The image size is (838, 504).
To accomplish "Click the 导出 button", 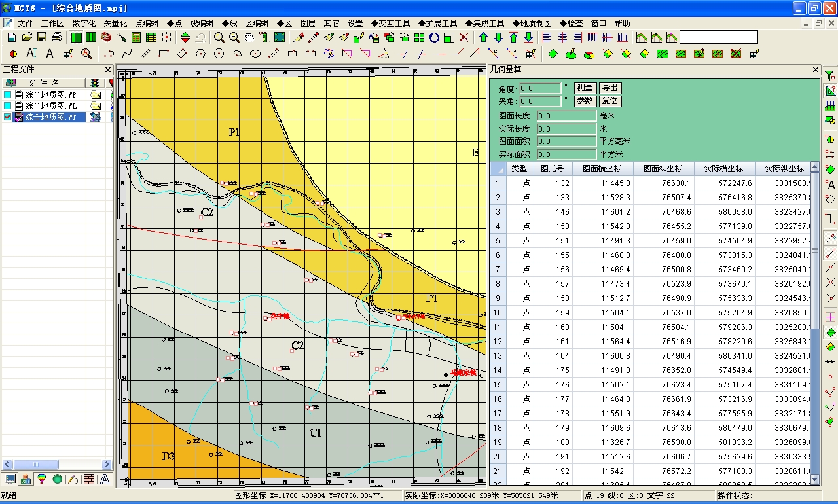I will [x=610, y=88].
